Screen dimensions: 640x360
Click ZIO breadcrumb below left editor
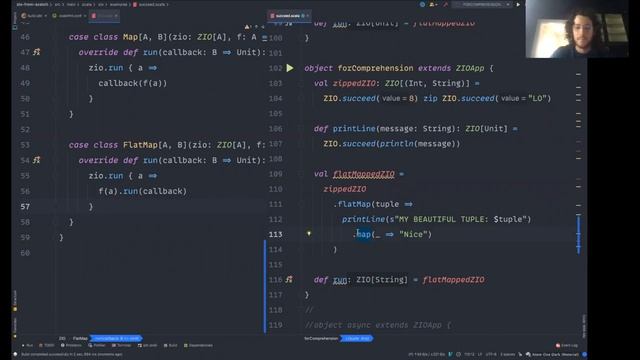point(62,338)
